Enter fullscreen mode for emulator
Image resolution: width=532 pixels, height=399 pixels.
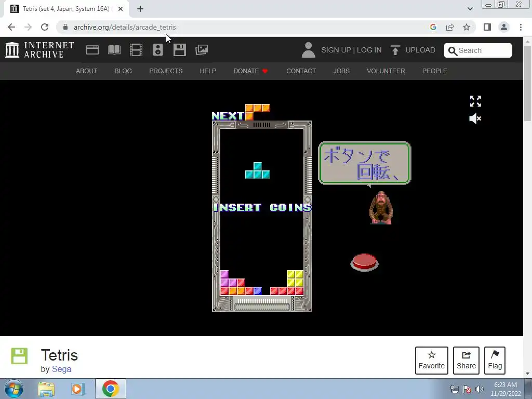[x=475, y=101]
